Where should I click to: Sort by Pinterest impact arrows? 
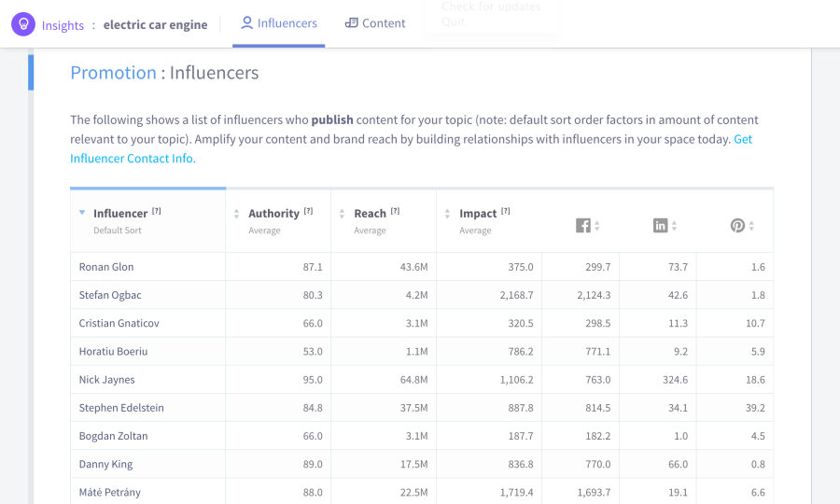click(x=751, y=226)
